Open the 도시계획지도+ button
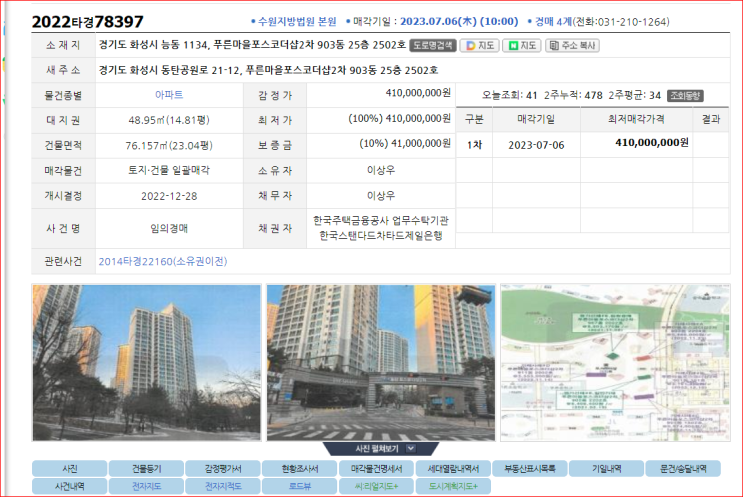 (x=452, y=486)
